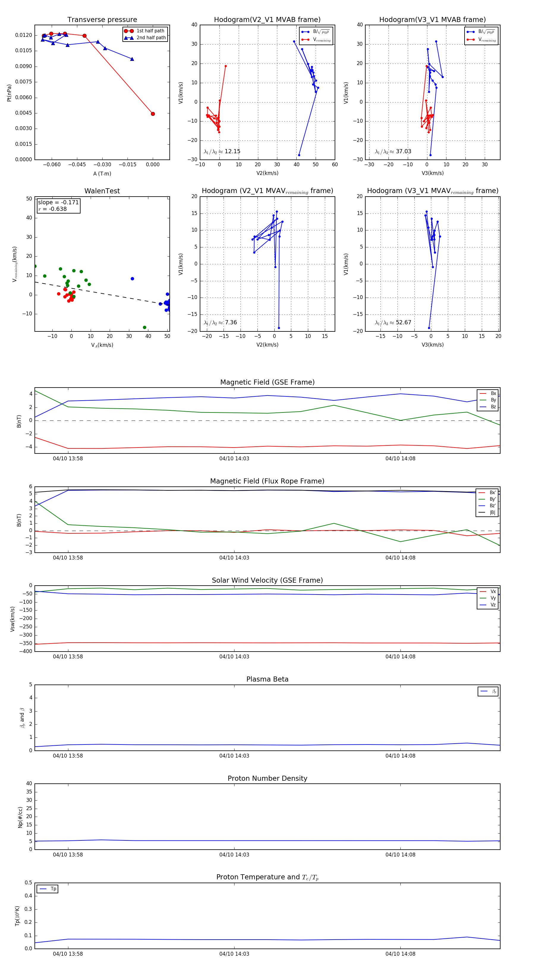Screen dimensions: 535x980
Task: Click the 'Transverse pressure' plot title
Action: pyautogui.click(x=102, y=20)
